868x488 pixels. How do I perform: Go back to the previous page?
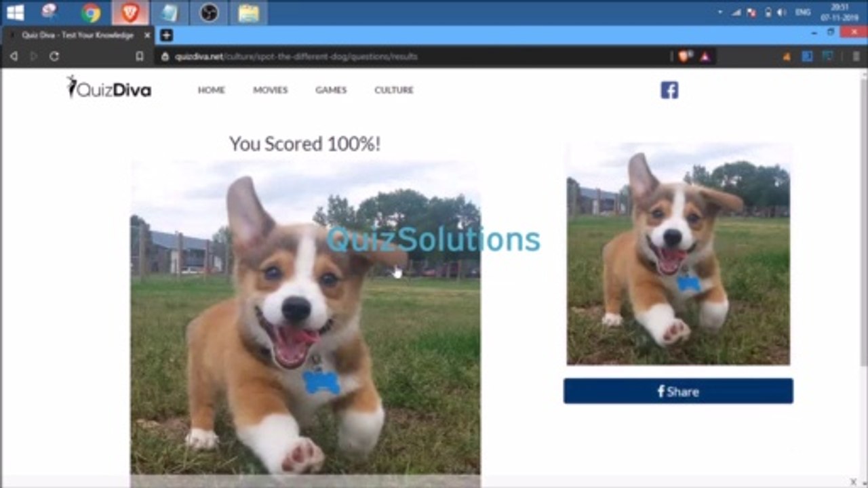click(14, 56)
